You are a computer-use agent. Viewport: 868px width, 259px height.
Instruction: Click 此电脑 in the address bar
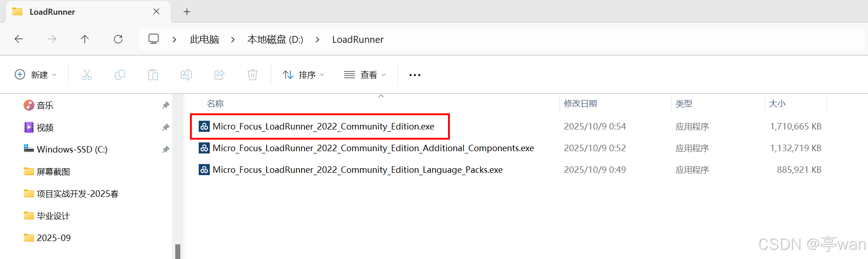tap(204, 40)
